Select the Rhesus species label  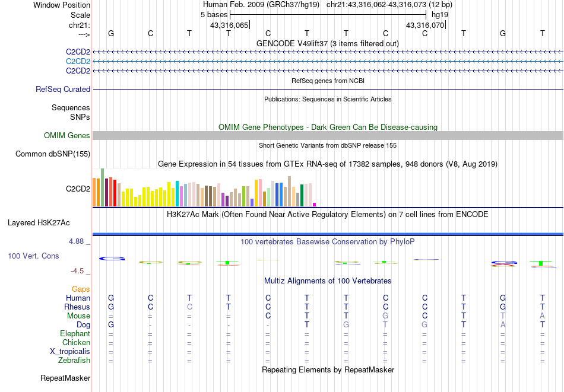[x=77, y=307]
